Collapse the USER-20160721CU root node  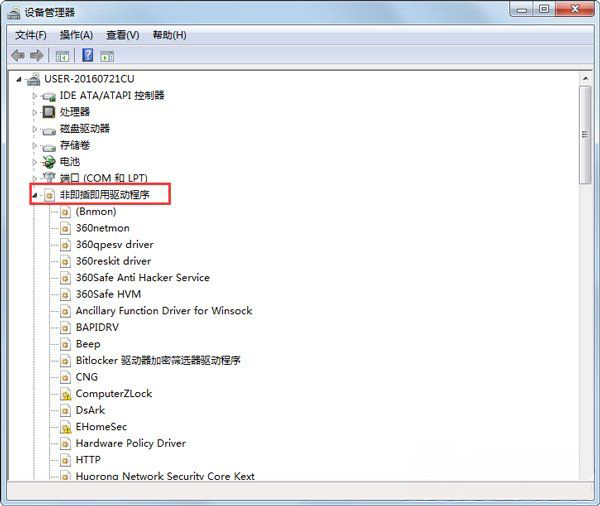tap(18, 79)
